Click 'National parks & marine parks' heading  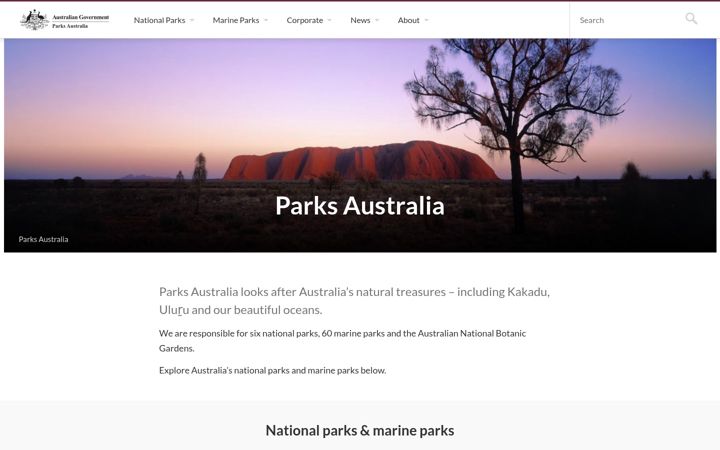pyautogui.click(x=360, y=430)
